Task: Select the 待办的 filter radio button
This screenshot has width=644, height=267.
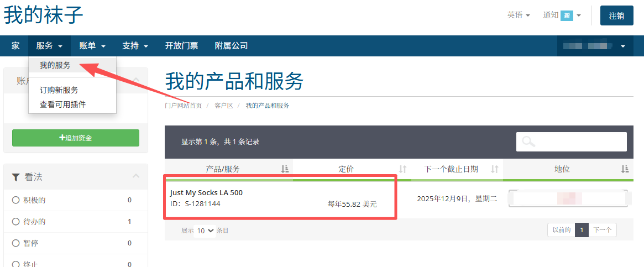Action: pyautogui.click(x=16, y=222)
